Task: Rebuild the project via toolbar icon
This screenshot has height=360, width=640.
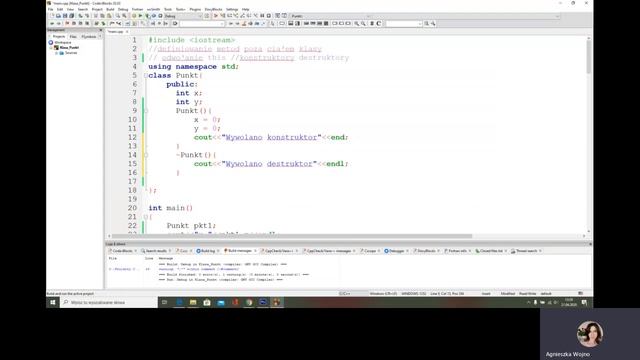Action: 154,16
